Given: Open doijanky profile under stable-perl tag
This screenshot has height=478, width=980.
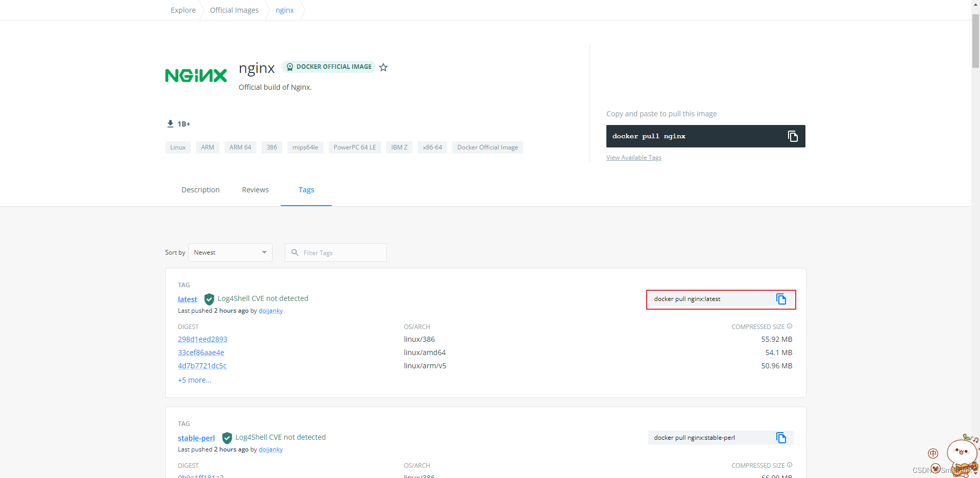Looking at the screenshot, I should (x=271, y=449).
